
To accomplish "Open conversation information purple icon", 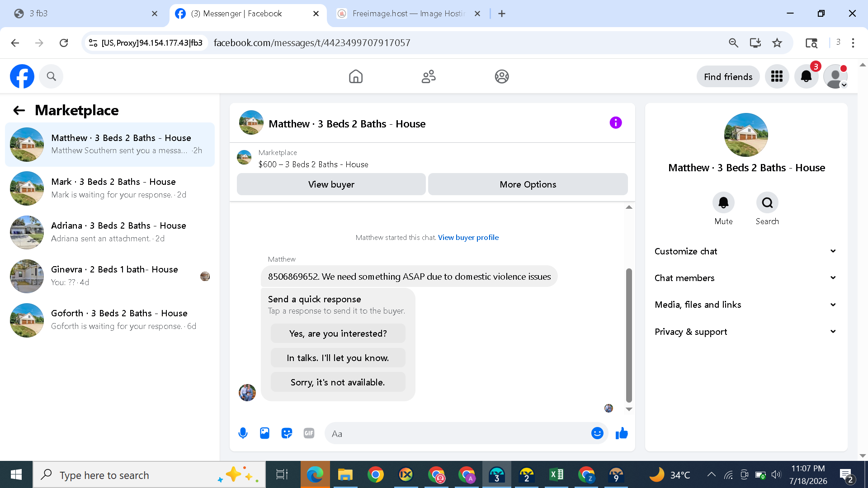I will pos(615,122).
